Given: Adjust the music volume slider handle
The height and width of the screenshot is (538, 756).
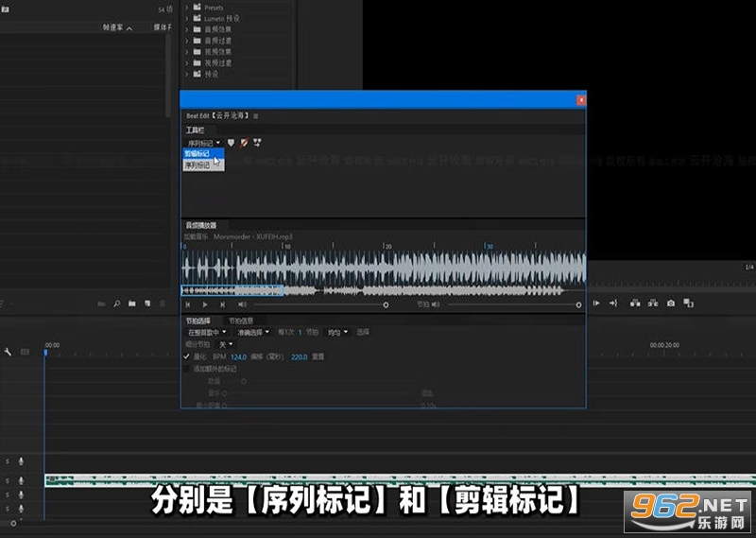Looking at the screenshot, I should point(386,305).
